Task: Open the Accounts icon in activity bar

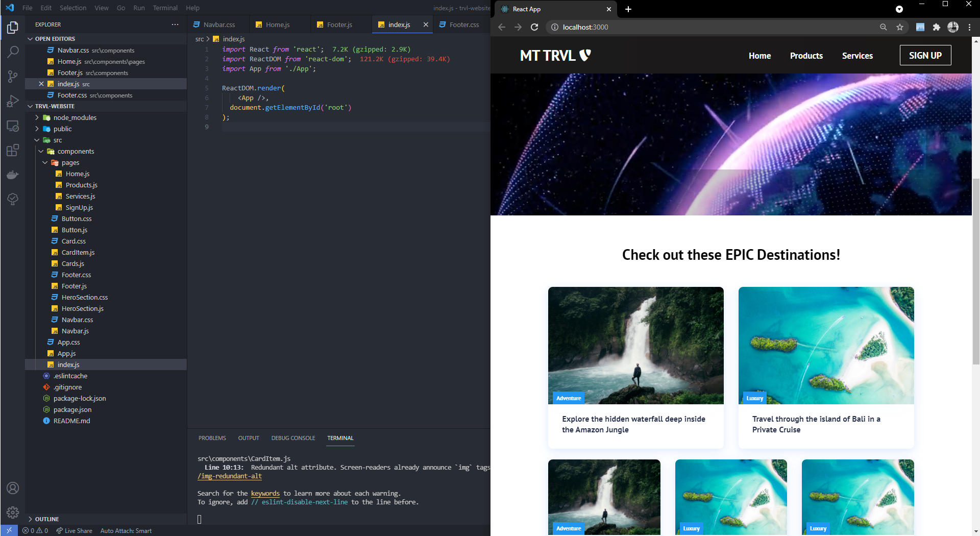Action: point(13,488)
